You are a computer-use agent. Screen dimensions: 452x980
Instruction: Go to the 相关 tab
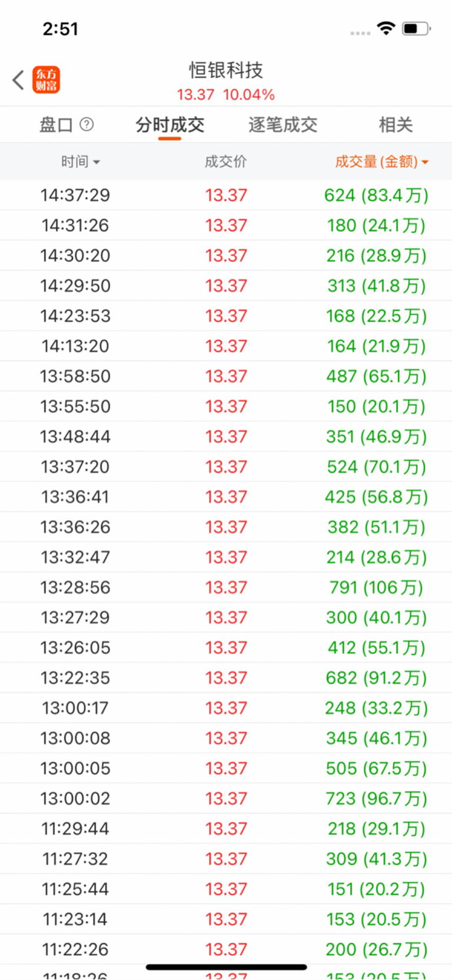pyautogui.click(x=395, y=125)
